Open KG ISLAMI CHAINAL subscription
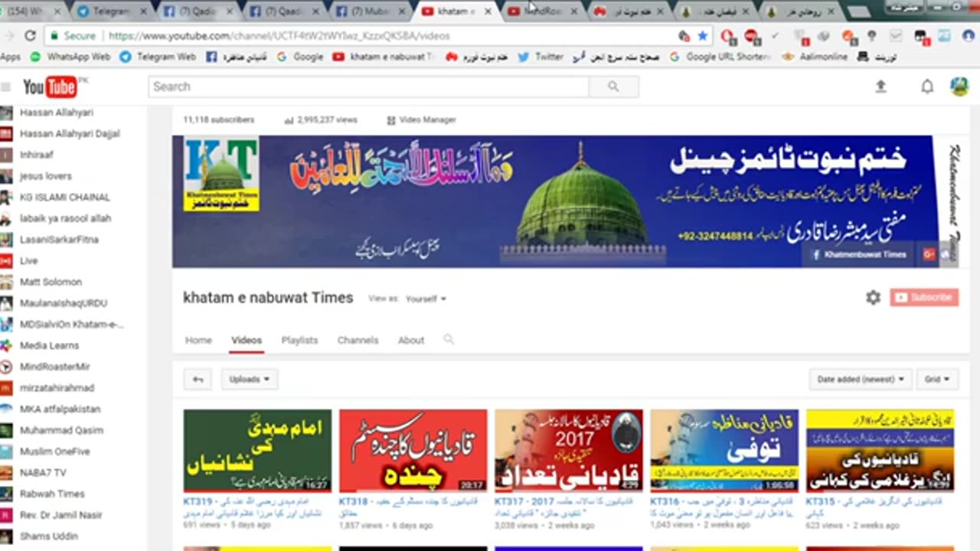The image size is (980, 551). pyautogui.click(x=65, y=197)
